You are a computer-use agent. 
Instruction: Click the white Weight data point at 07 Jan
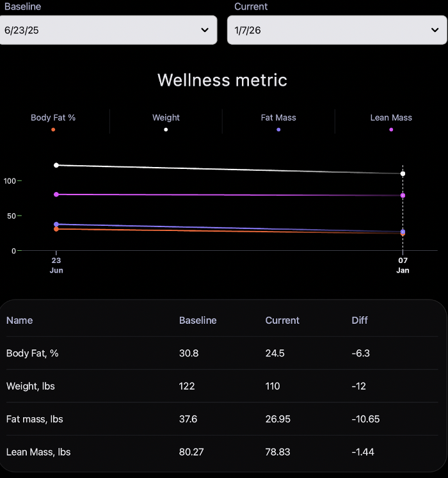[403, 173]
